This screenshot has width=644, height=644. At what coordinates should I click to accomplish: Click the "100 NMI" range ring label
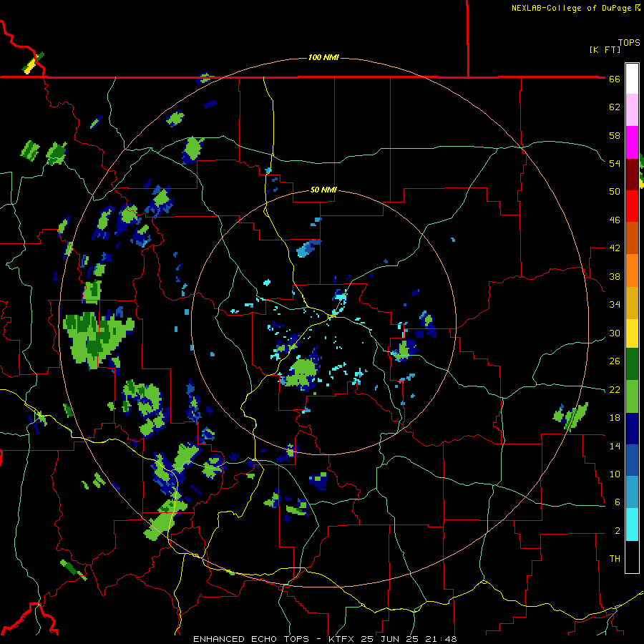pyautogui.click(x=323, y=57)
